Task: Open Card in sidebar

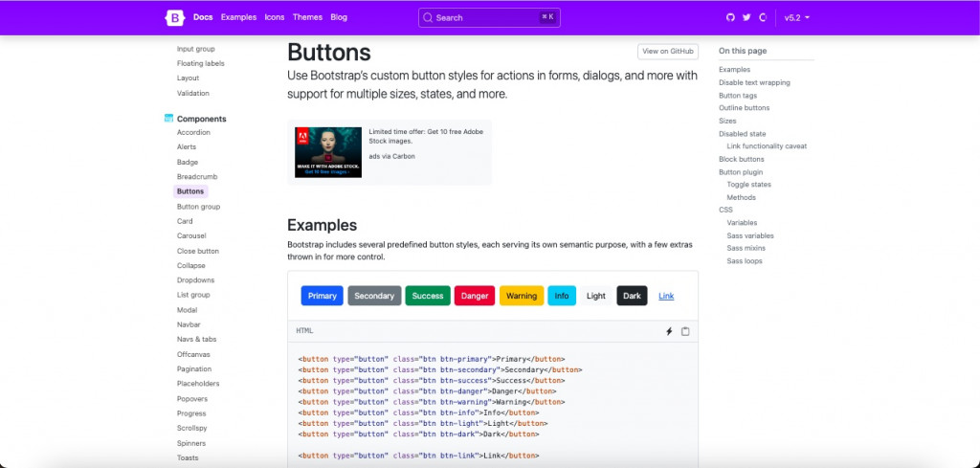Action: pyautogui.click(x=185, y=221)
